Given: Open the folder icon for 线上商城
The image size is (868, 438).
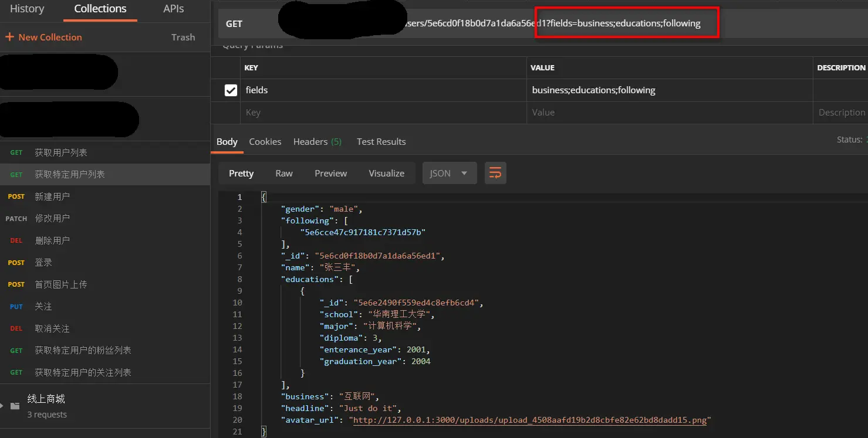Looking at the screenshot, I should [15, 405].
